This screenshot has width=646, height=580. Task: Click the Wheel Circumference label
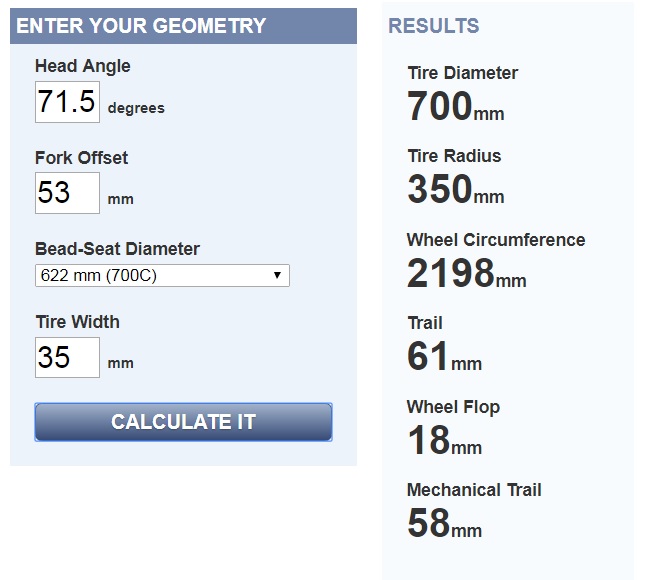point(496,240)
